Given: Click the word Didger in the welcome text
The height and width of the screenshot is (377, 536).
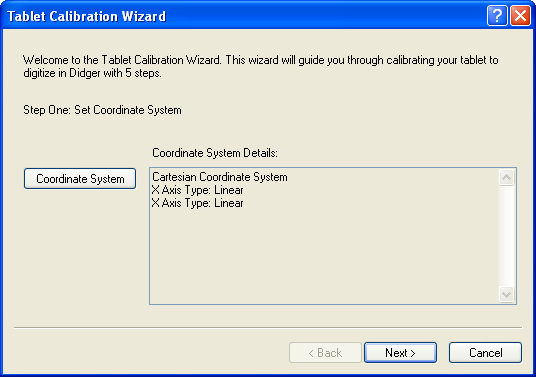Looking at the screenshot, I should [x=85, y=73].
